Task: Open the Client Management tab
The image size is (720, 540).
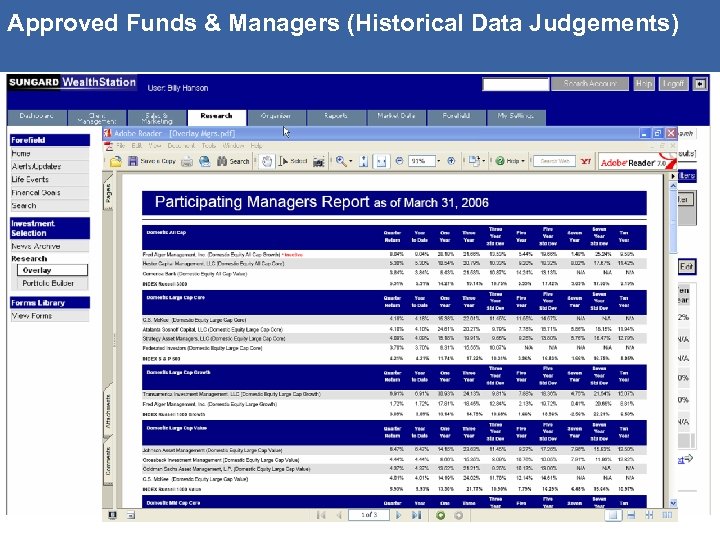Action: click(x=97, y=118)
